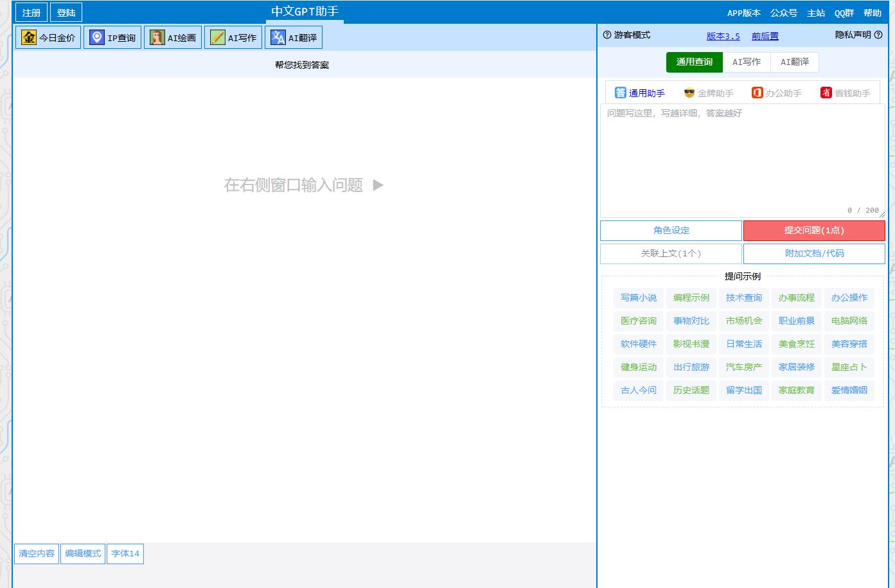Image resolution: width=895 pixels, height=588 pixels.
Task: Open the 版本3.5 version link
Action: tap(723, 37)
